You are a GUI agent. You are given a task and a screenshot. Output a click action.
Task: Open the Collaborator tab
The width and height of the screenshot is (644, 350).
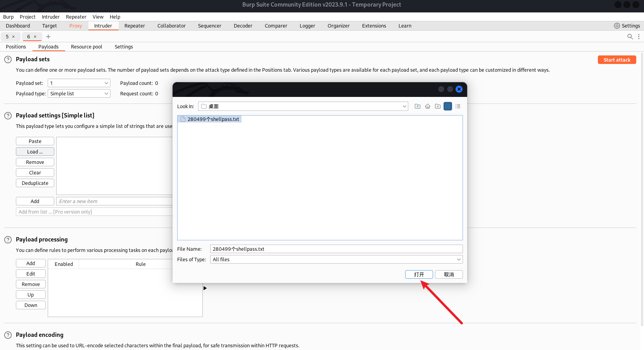click(x=171, y=26)
